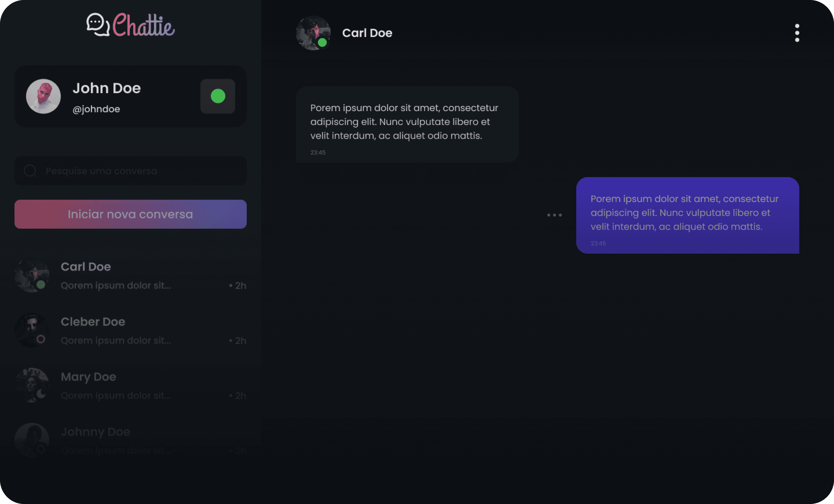Select the Mary Doe conversation
This screenshot has width=834, height=504.
130,386
